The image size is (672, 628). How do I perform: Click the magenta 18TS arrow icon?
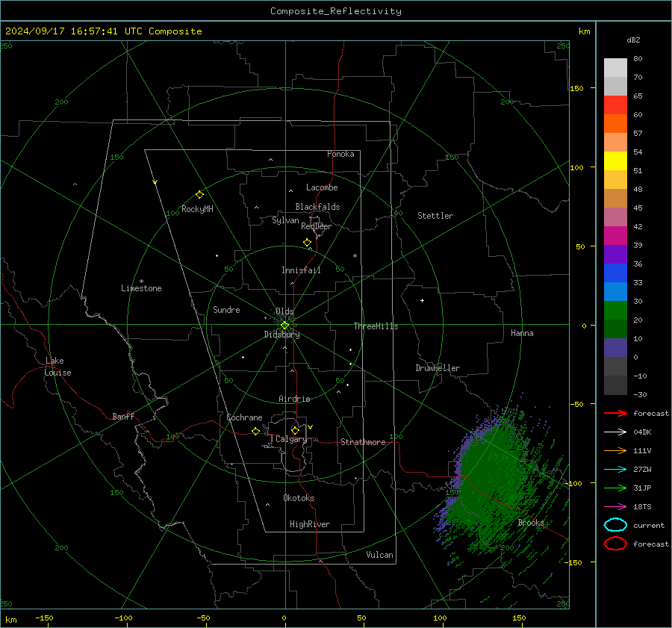pyautogui.click(x=615, y=507)
